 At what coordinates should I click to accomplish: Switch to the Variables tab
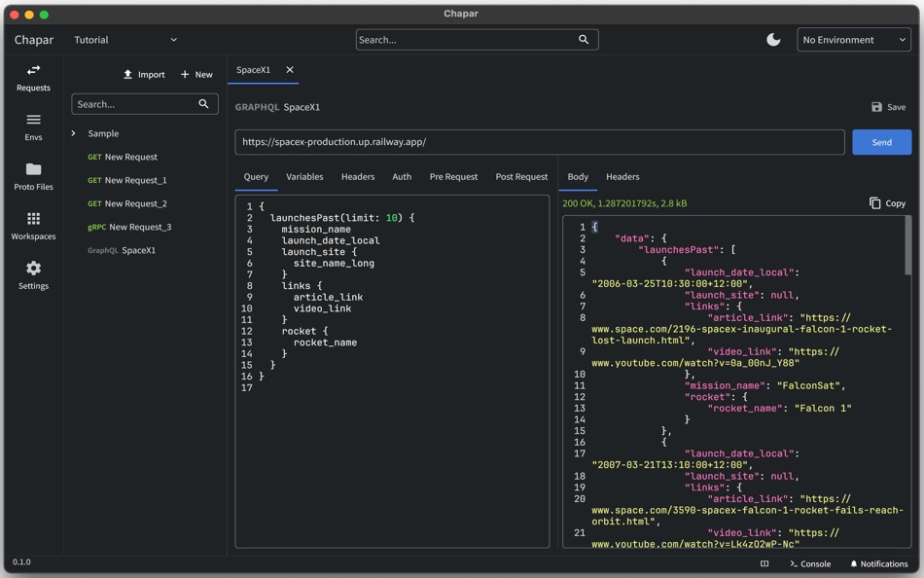coord(304,177)
